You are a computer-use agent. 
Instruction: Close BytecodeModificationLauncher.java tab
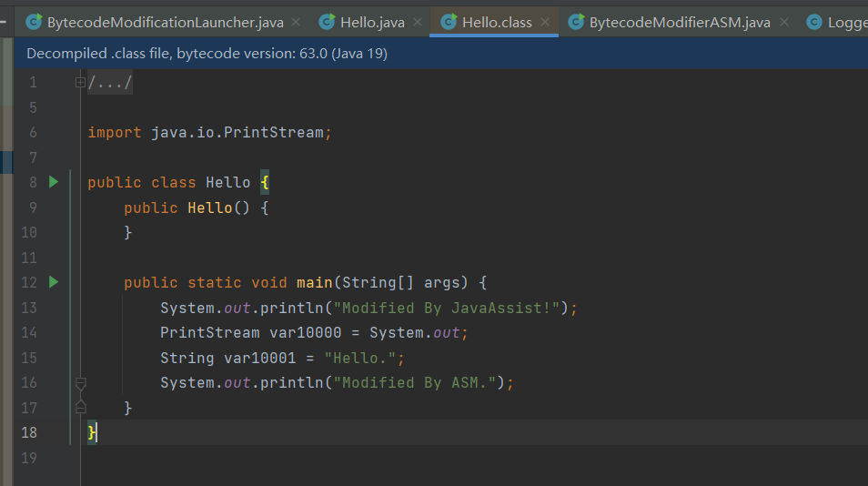[297, 22]
